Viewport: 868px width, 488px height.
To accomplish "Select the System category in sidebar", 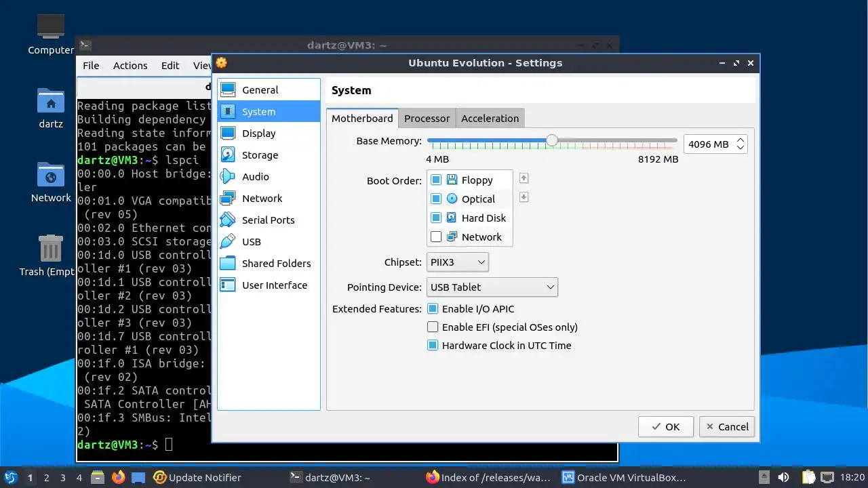I will tap(269, 112).
